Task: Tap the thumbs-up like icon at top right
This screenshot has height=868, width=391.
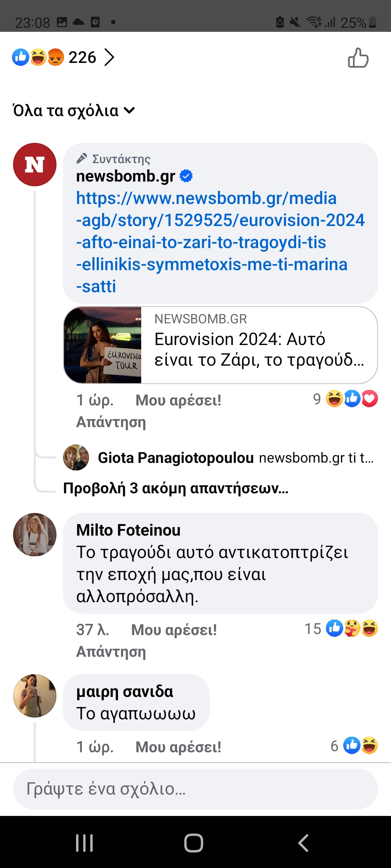Action: pos(358,58)
